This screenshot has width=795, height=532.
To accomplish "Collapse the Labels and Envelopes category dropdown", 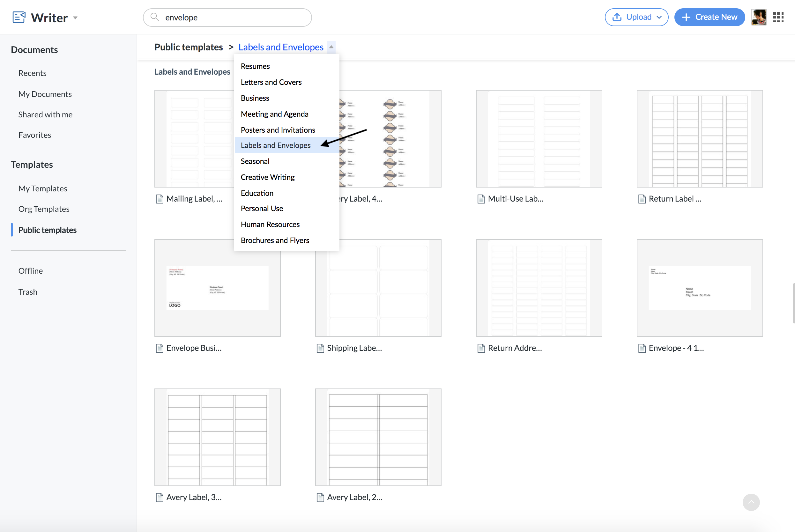I will point(331,47).
